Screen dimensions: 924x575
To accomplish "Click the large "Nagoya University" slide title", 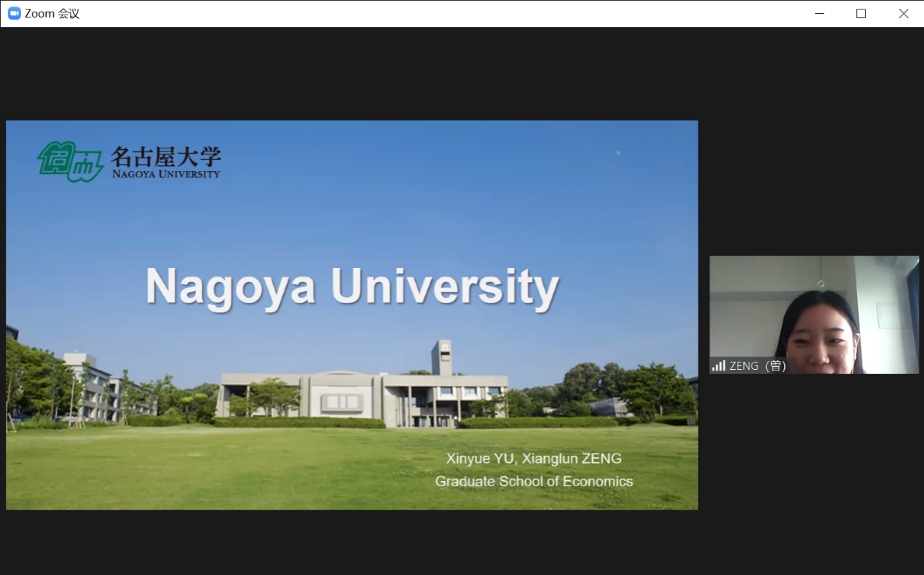I will click(x=352, y=286).
